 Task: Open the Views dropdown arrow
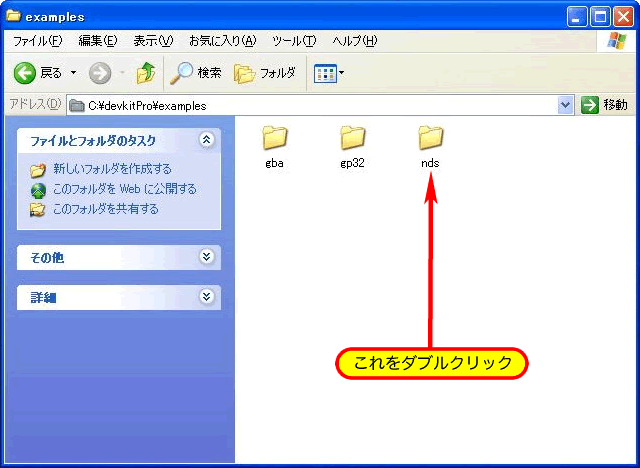(342, 73)
